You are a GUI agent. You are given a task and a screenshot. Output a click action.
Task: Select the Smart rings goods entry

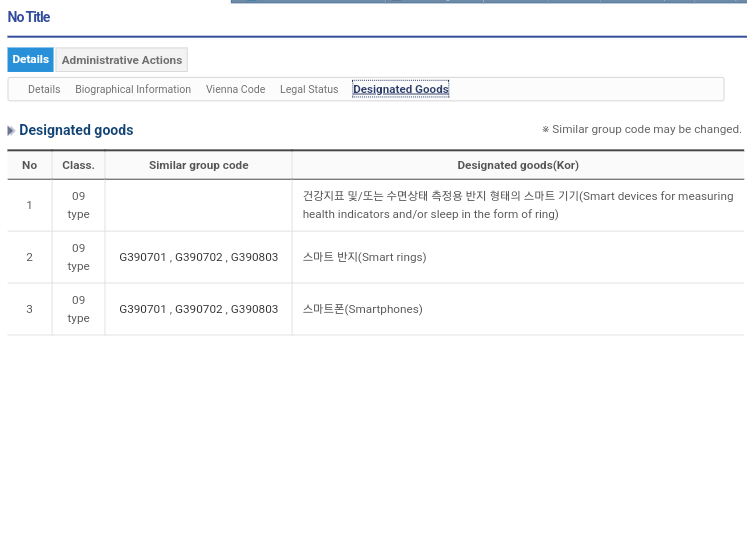pos(364,258)
